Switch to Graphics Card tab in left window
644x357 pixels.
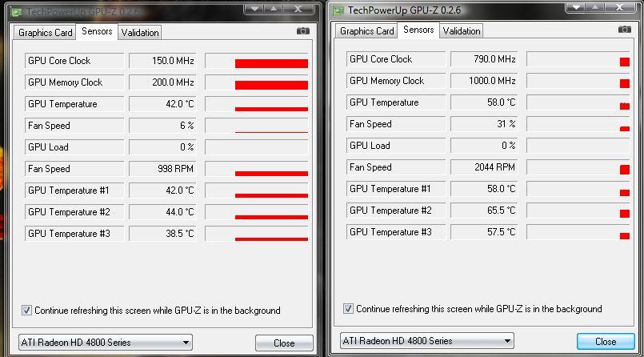click(45, 33)
